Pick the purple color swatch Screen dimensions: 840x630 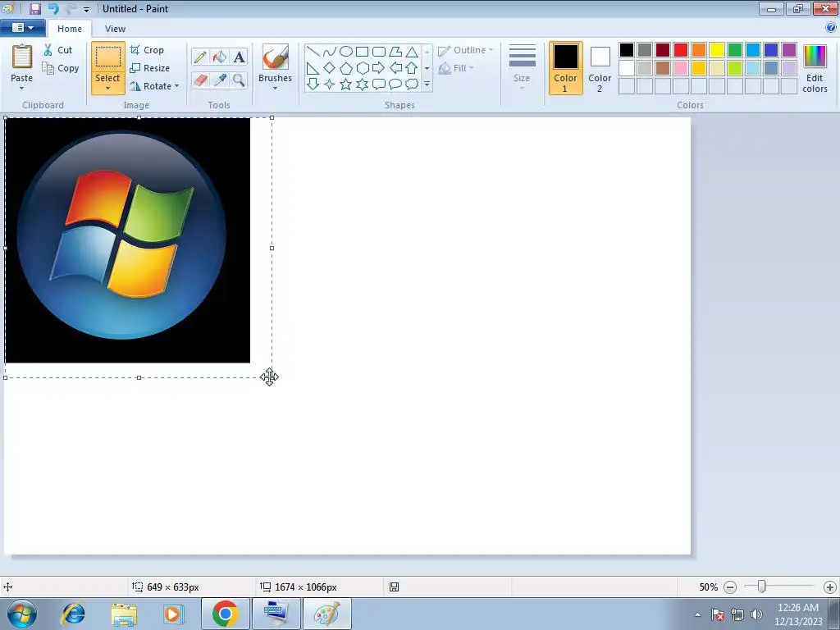pos(788,50)
